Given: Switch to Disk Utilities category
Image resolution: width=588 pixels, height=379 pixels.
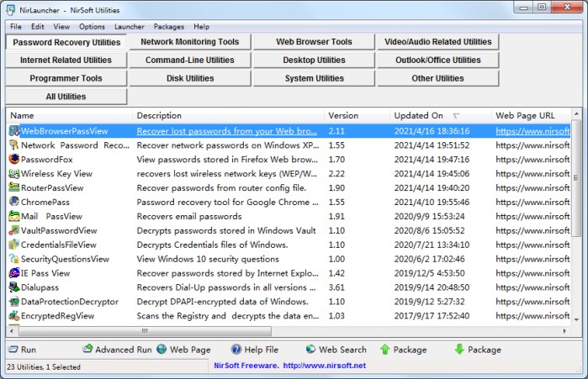Looking at the screenshot, I should click(190, 78).
